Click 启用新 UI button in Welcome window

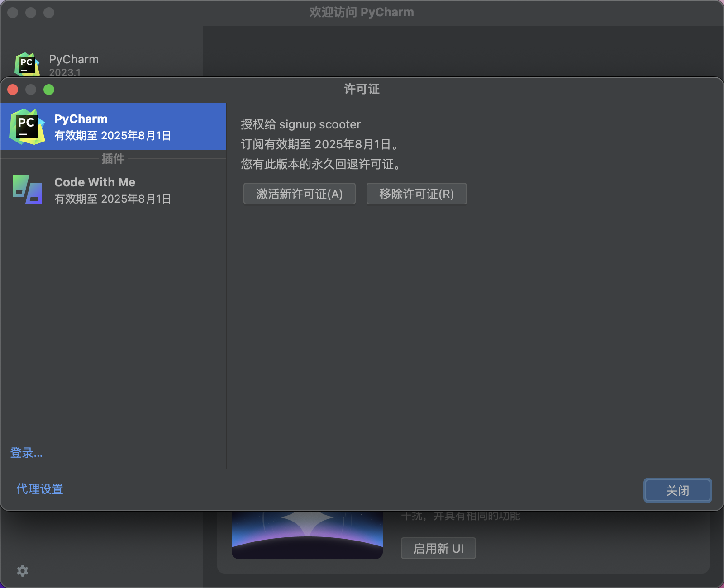438,548
